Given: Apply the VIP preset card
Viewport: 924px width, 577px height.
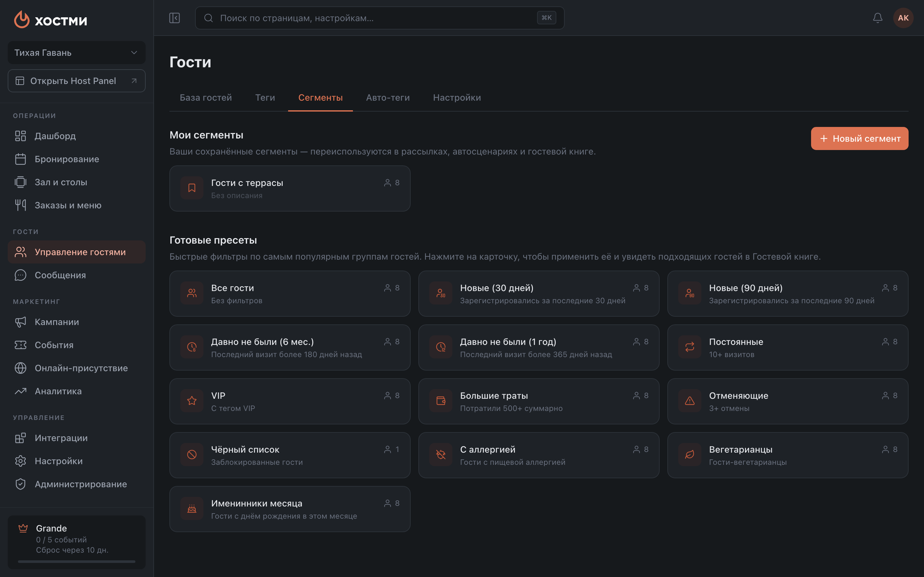Looking at the screenshot, I should click(290, 401).
